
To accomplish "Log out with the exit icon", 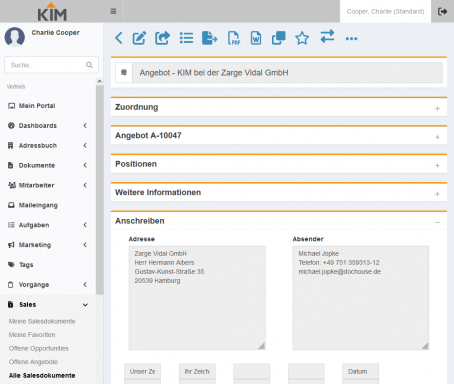I will 442,12.
